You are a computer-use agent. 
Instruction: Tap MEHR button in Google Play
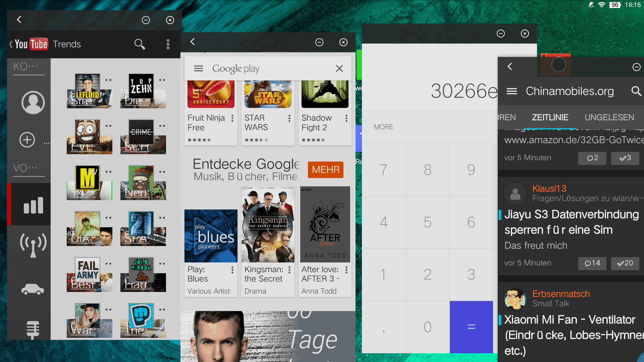point(326,170)
